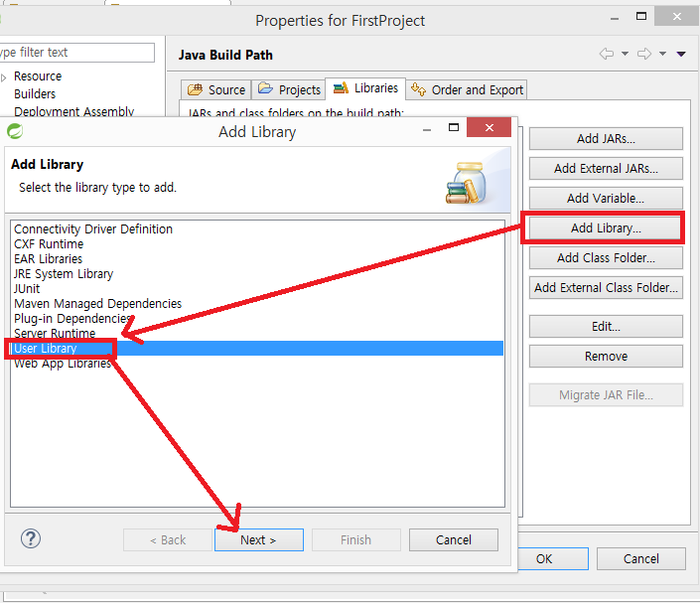Click Add External JARs... button
This screenshot has width=700, height=603.
[606, 168]
